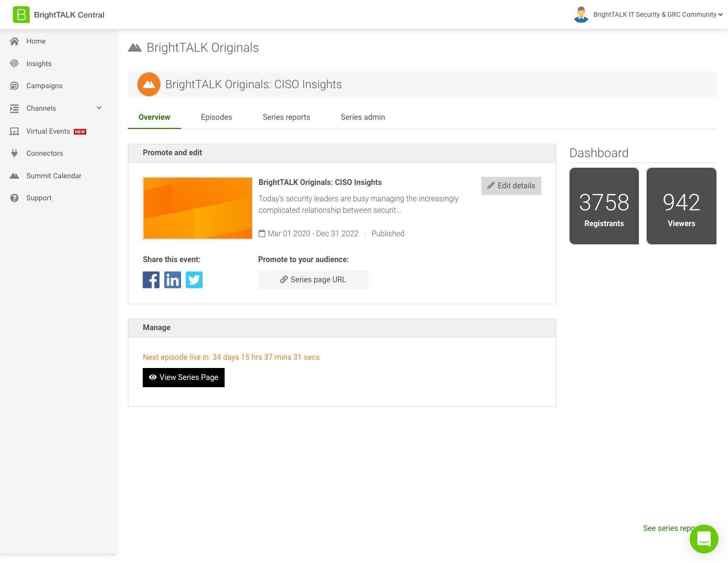This screenshot has width=728, height=563.
Task: Click the See series reports link
Action: pyautogui.click(x=669, y=528)
